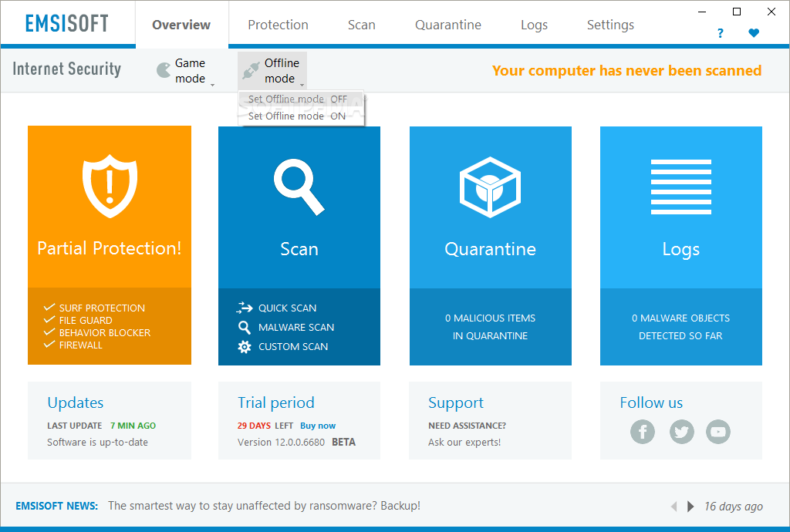
Task: Switch to the Protection tab
Action: (x=278, y=25)
